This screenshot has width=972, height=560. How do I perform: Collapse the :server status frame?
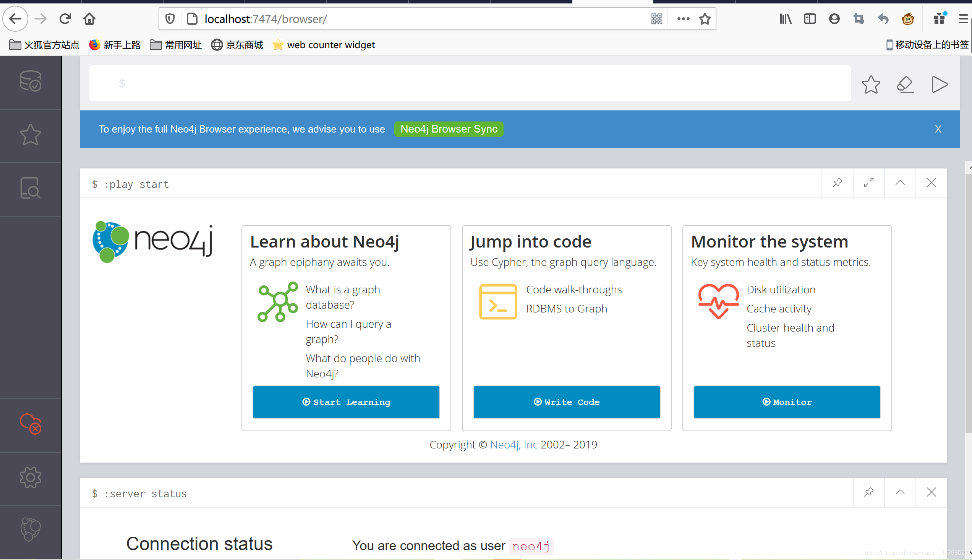point(900,492)
